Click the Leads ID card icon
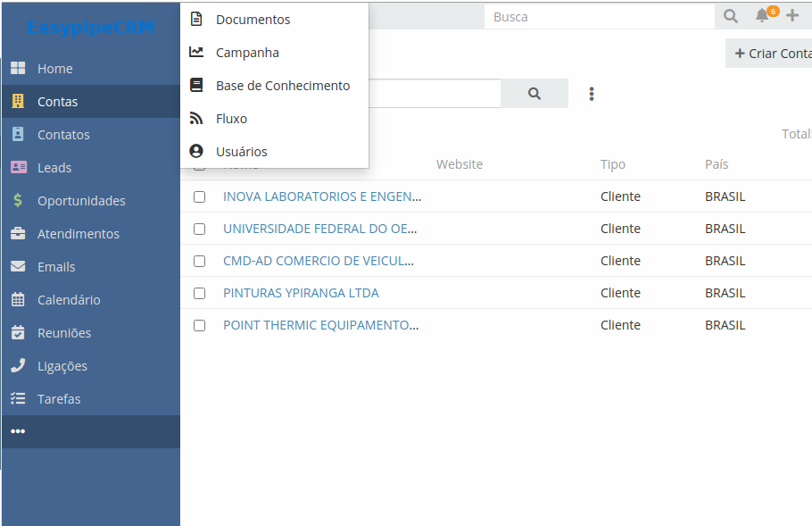The height and width of the screenshot is (526, 812). 19,167
